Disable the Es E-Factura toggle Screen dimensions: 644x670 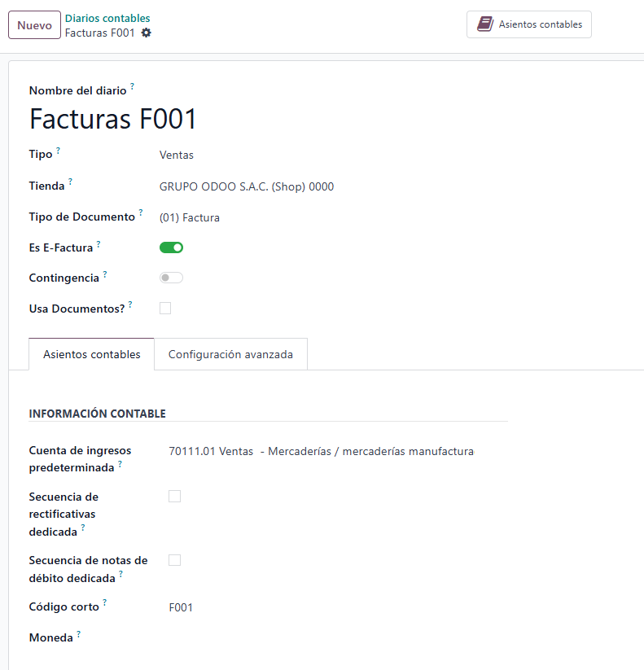click(x=171, y=247)
